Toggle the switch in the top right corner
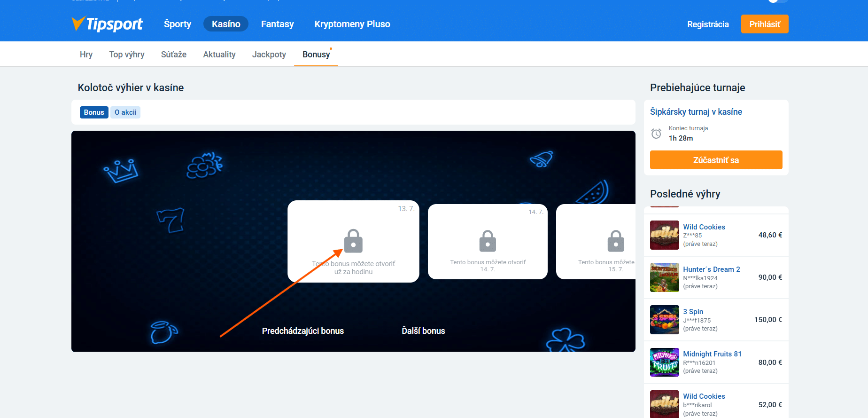The height and width of the screenshot is (418, 868). [778, 1]
